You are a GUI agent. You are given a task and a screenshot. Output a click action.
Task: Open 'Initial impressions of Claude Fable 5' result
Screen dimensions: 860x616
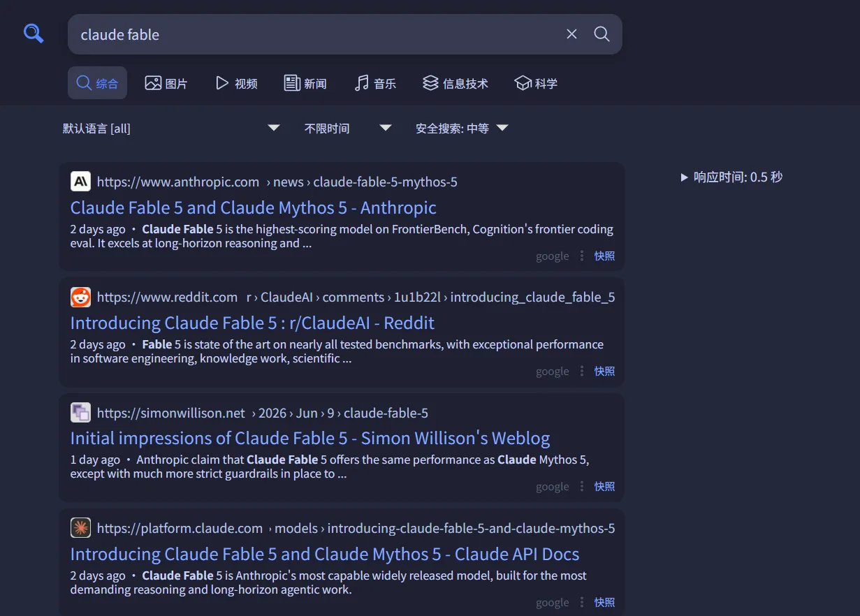tap(310, 438)
